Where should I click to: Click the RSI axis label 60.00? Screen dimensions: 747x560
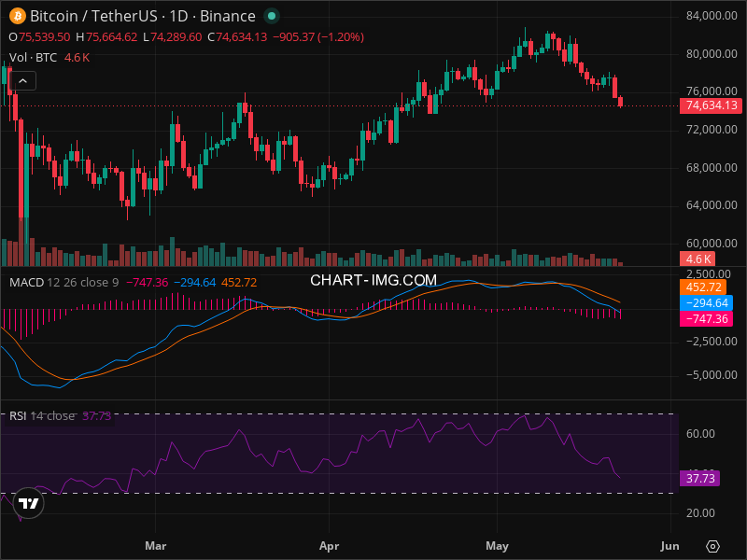tap(700, 434)
